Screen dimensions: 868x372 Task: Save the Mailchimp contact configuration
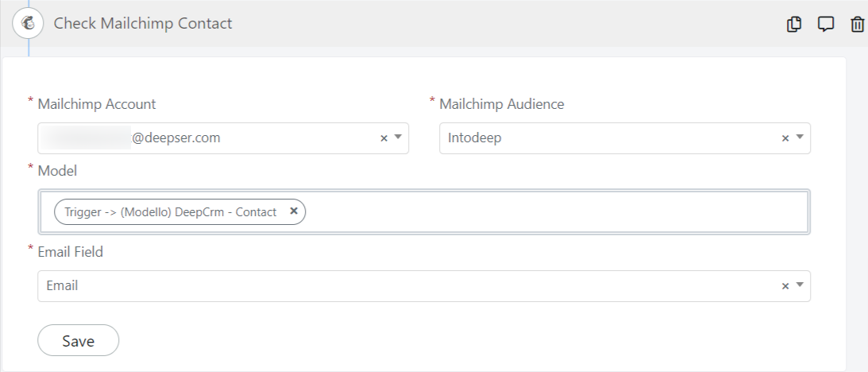78,340
